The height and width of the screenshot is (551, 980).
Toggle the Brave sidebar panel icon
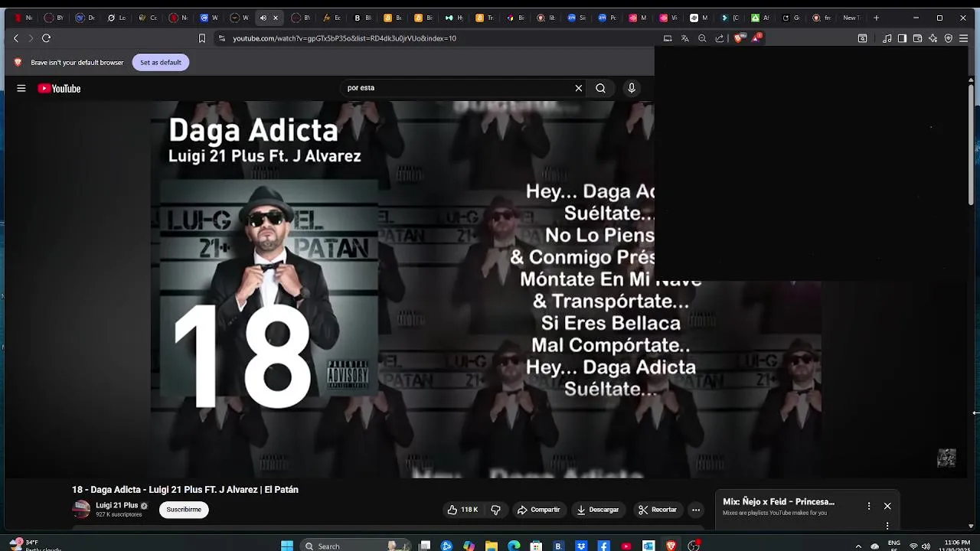902,38
